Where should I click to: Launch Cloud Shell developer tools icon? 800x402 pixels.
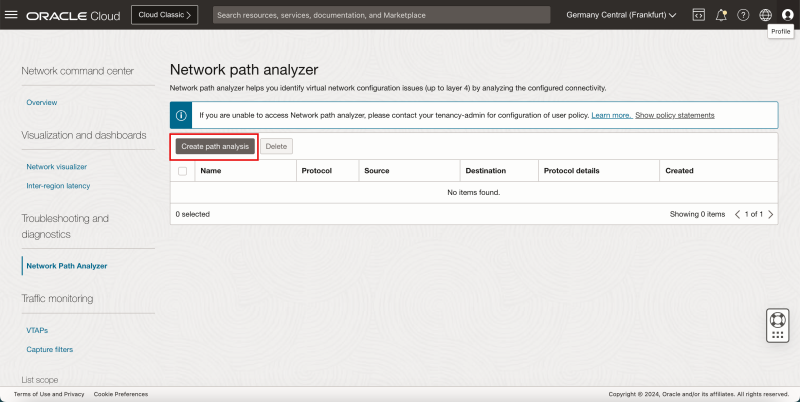pyautogui.click(x=698, y=15)
